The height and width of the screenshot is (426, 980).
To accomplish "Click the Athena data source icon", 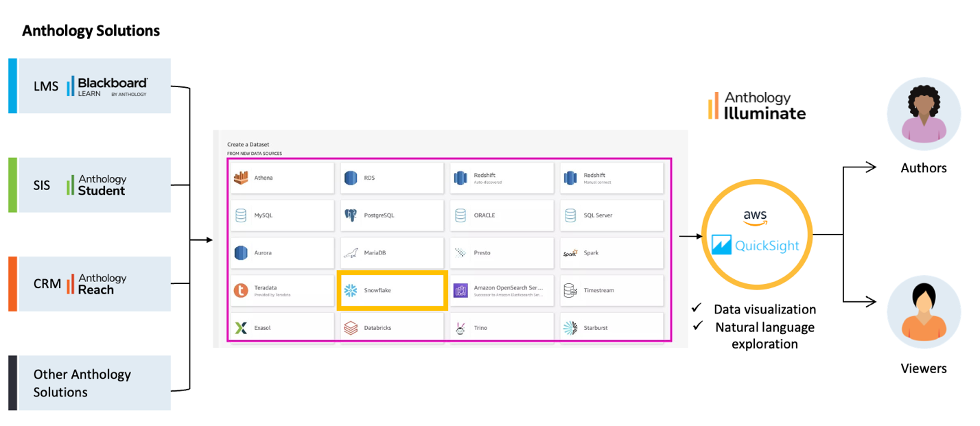I will click(x=241, y=178).
